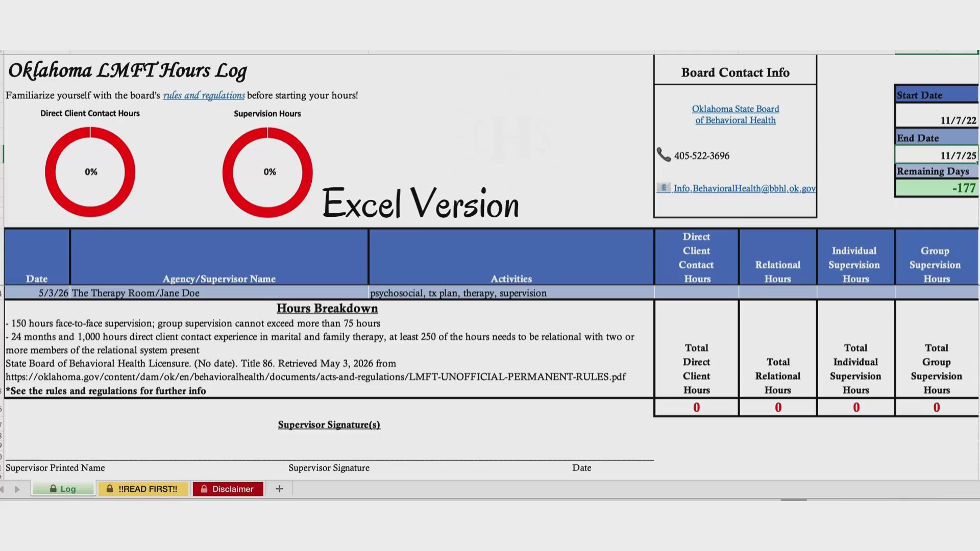Click the phone number 405-522-3696
The image size is (980, 551).
tap(702, 156)
